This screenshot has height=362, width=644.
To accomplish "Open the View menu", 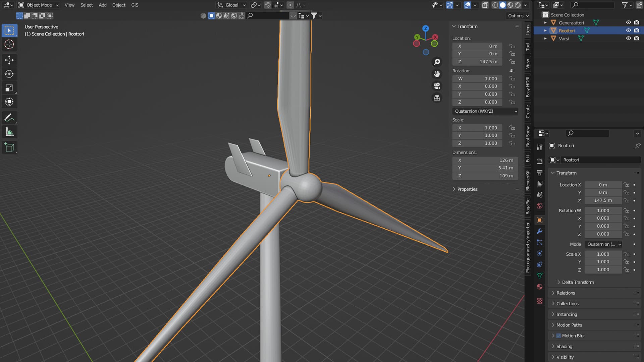I will (69, 5).
